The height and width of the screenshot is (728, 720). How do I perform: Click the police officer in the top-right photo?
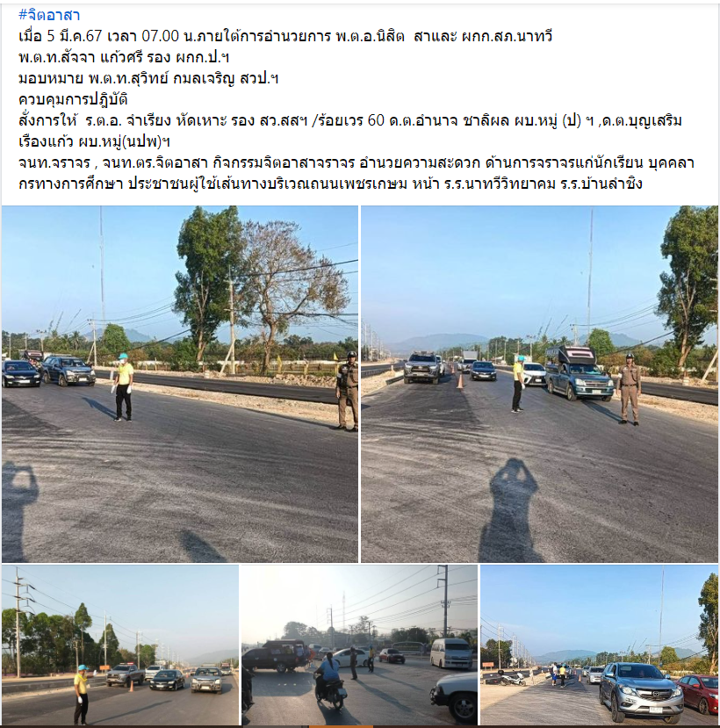point(629,389)
